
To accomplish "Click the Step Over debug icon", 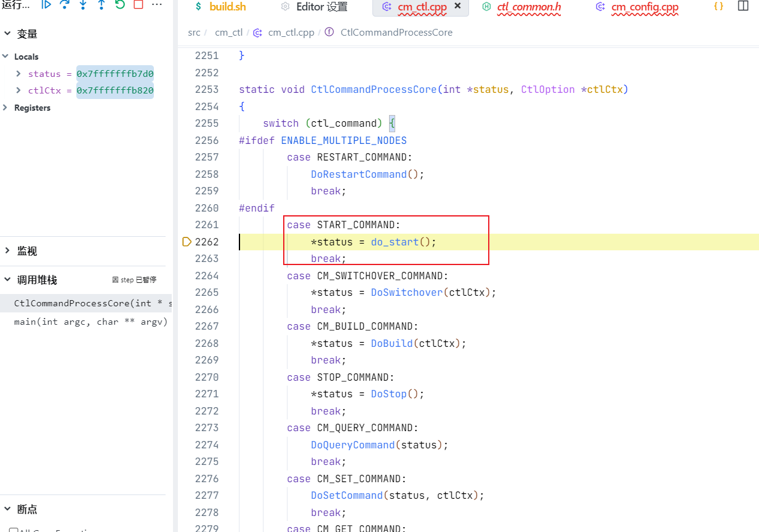I will coord(65,4).
